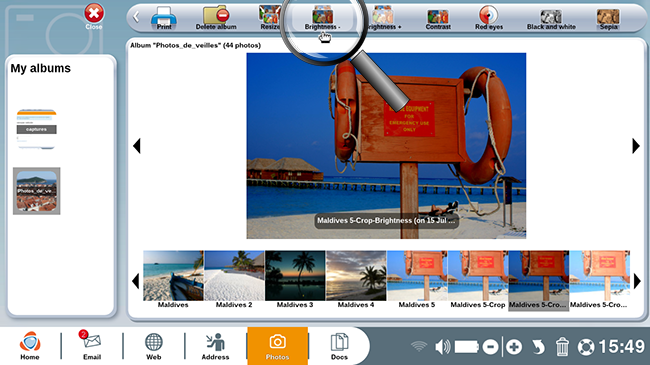Apply the Black and white filter
Screen dimensions: 650x365
[x=551, y=19]
